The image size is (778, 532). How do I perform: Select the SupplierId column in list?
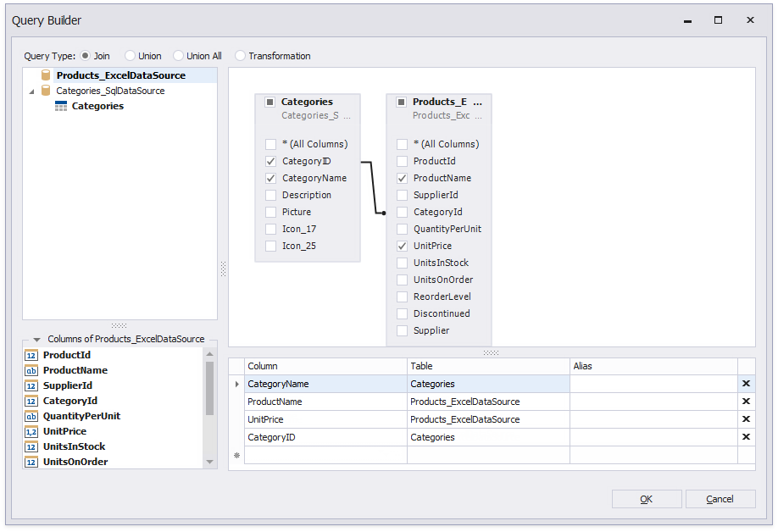tap(68, 386)
